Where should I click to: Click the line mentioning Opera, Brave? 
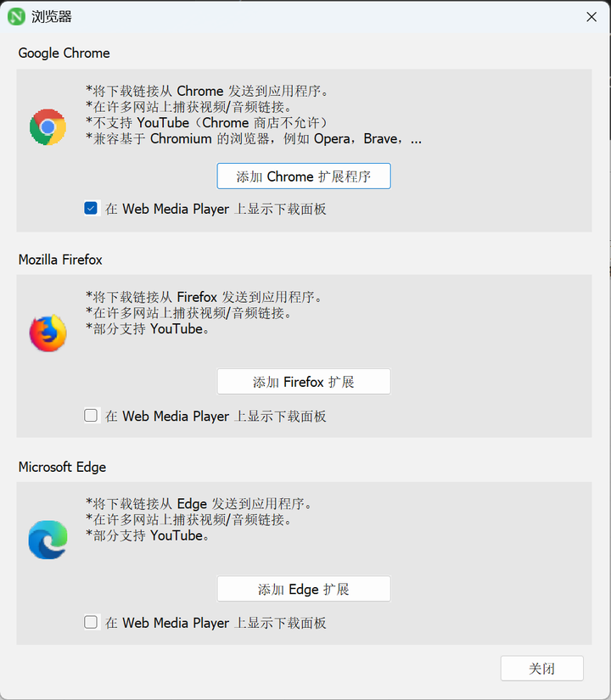pyautogui.click(x=254, y=139)
